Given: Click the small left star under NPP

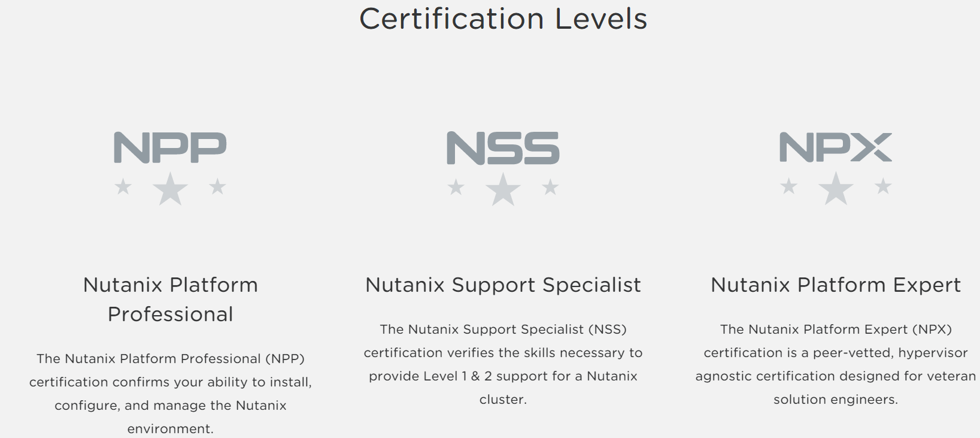Looking at the screenshot, I should click(x=123, y=186).
